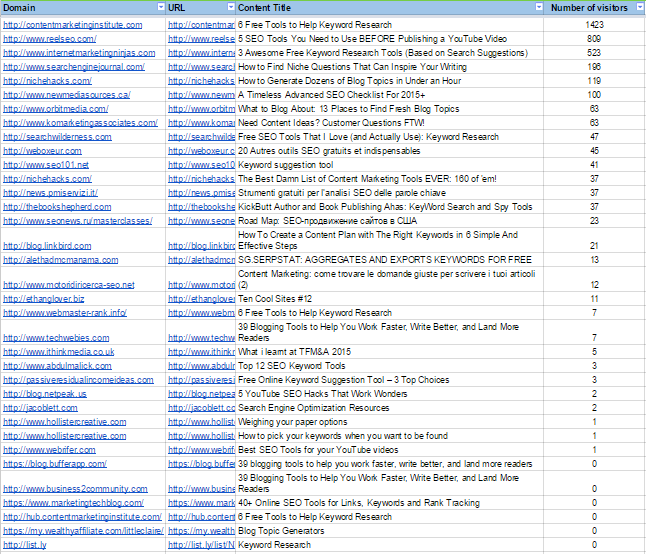Open the webmaster-rank.info domain link
The width and height of the screenshot is (646, 554).
point(65,313)
